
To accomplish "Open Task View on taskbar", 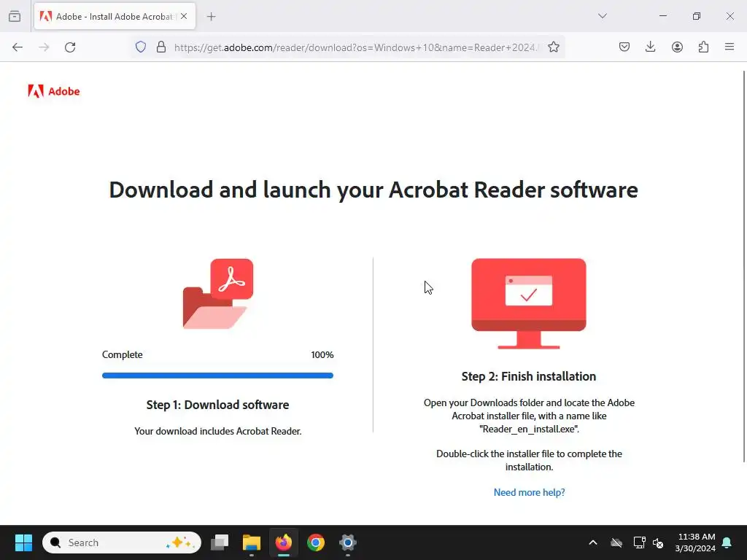I will click(x=220, y=542).
